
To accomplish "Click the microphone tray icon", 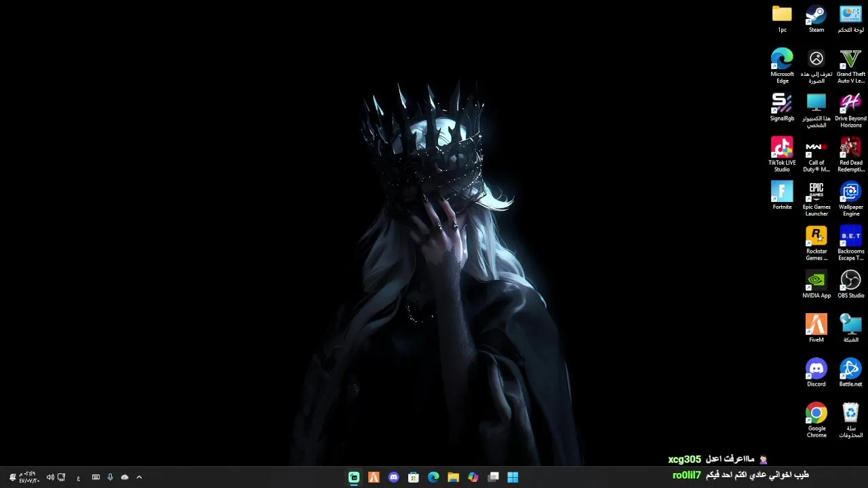I will [110, 477].
